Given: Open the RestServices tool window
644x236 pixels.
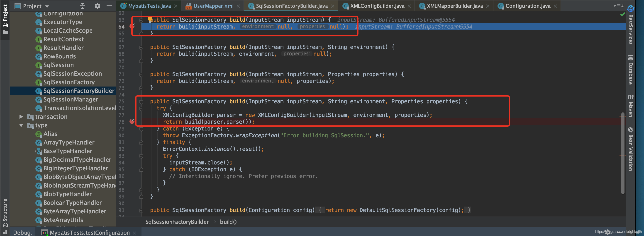Looking at the screenshot, I should (630, 25).
